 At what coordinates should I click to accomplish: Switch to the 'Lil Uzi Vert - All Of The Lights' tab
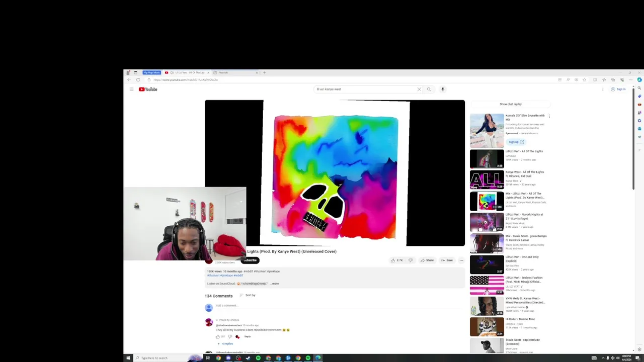coord(186,72)
